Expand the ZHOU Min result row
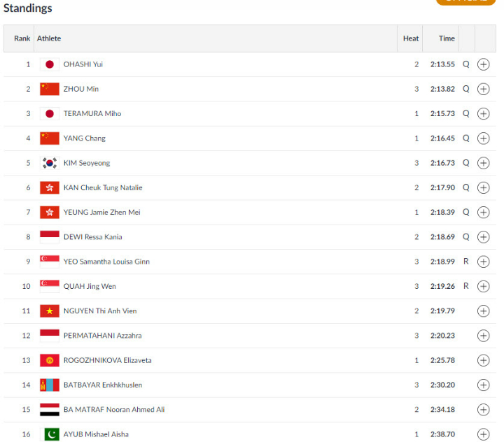This screenshot has height=442, width=504. tap(483, 89)
